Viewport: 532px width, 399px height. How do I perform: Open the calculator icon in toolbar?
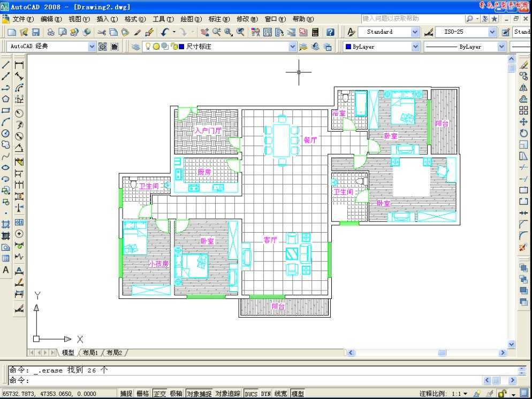(315, 32)
